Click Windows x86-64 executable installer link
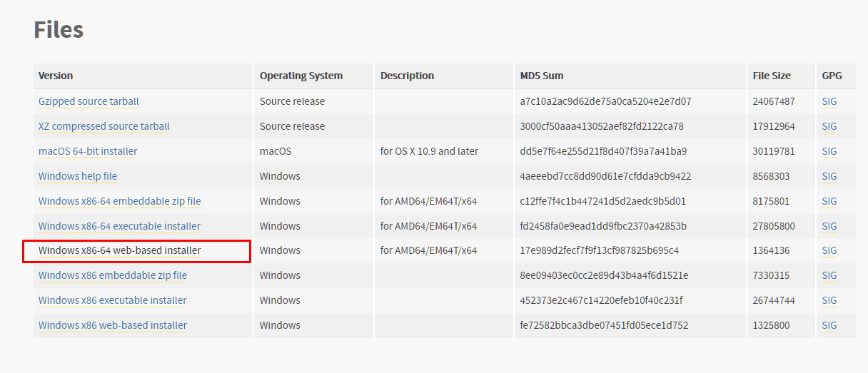Screen dimensions: 868x373 point(119,226)
